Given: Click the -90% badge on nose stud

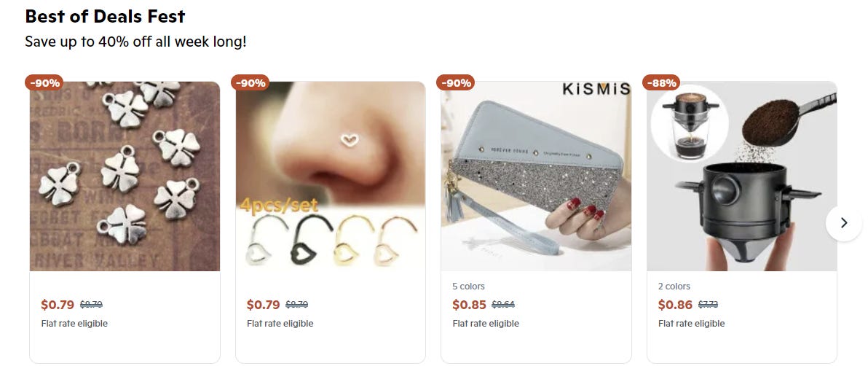Looking at the screenshot, I should tap(250, 82).
